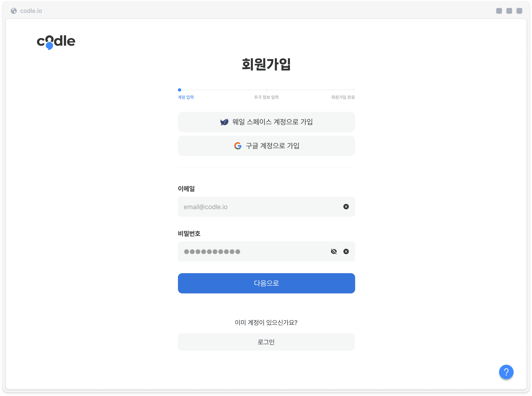This screenshot has width=532, height=396.
Task: Select the 추가 정보 입력 step label
Action: pyautogui.click(x=266, y=97)
